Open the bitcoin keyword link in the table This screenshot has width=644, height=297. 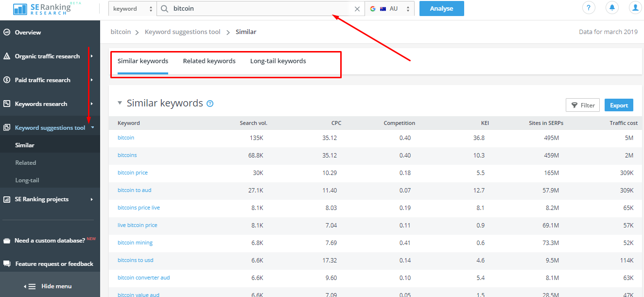pyautogui.click(x=126, y=138)
